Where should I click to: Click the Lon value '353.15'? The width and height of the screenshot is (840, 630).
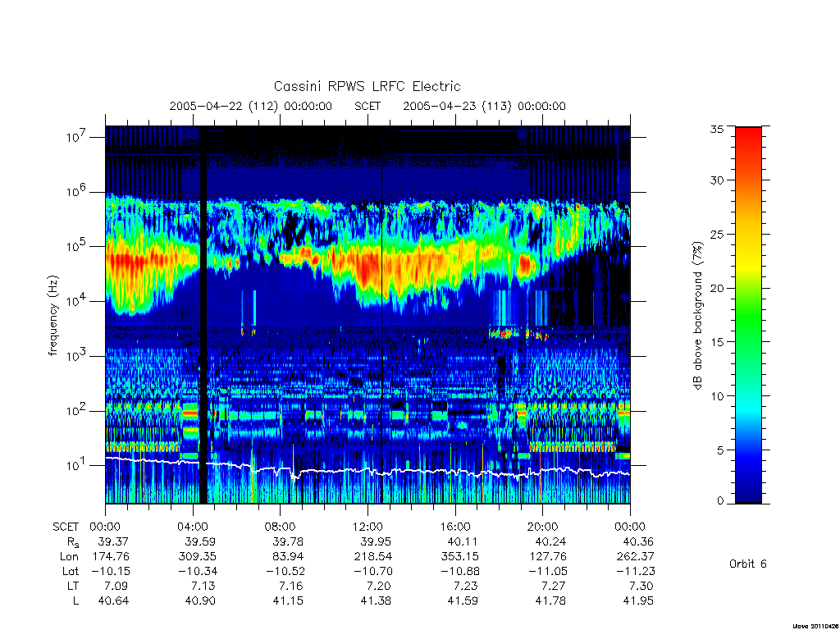[459, 557]
